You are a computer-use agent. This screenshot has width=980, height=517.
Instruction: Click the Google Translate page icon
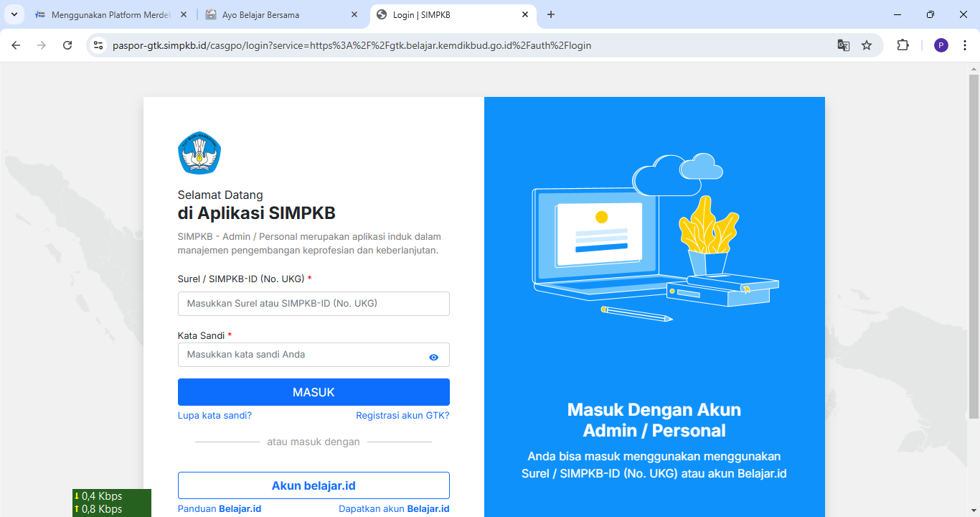tap(844, 45)
